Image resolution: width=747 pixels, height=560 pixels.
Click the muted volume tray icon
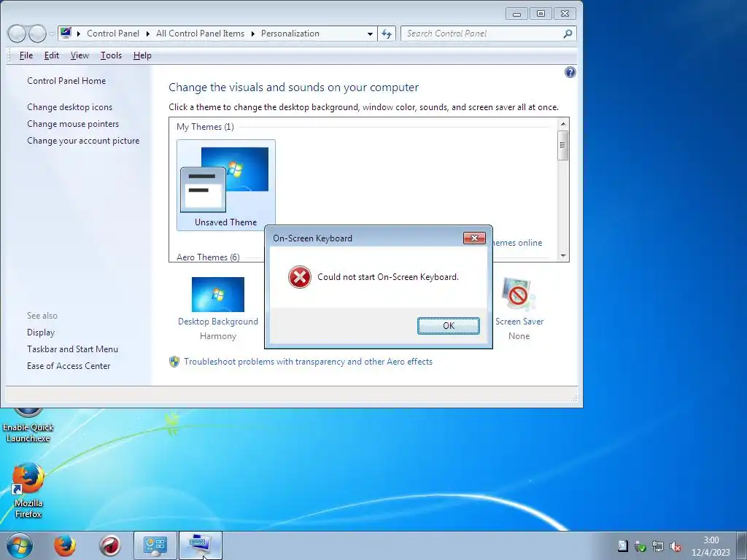[675, 546]
